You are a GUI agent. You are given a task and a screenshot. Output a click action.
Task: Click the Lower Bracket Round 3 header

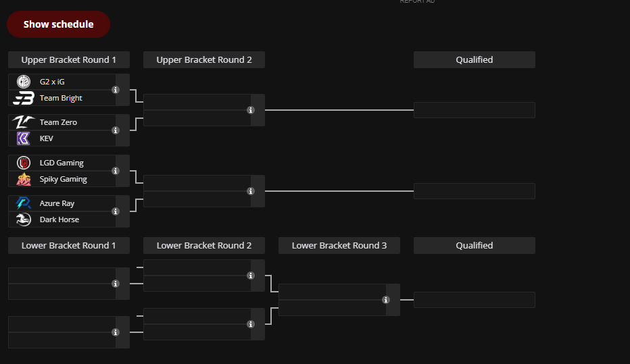[x=339, y=246]
